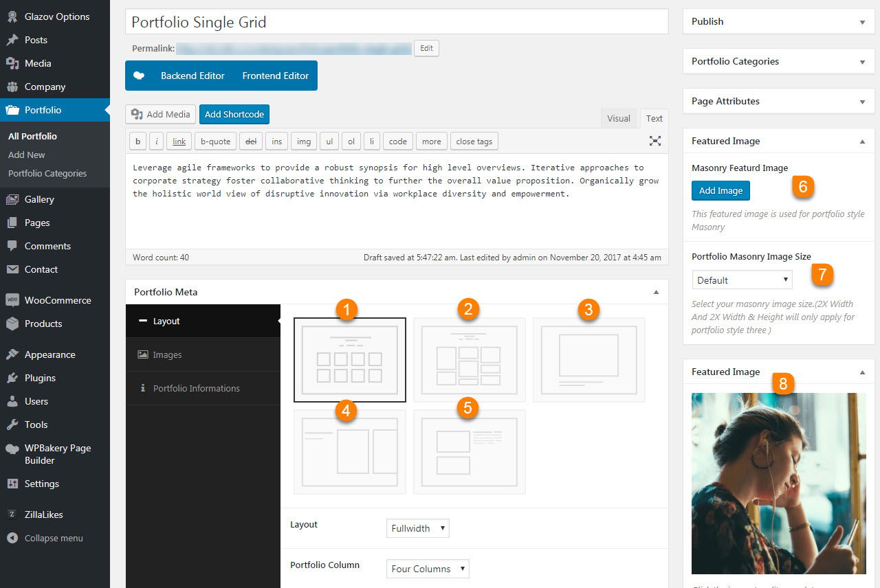880x588 pixels.
Task: Click the Gallery icon in sidebar
Action: point(12,199)
